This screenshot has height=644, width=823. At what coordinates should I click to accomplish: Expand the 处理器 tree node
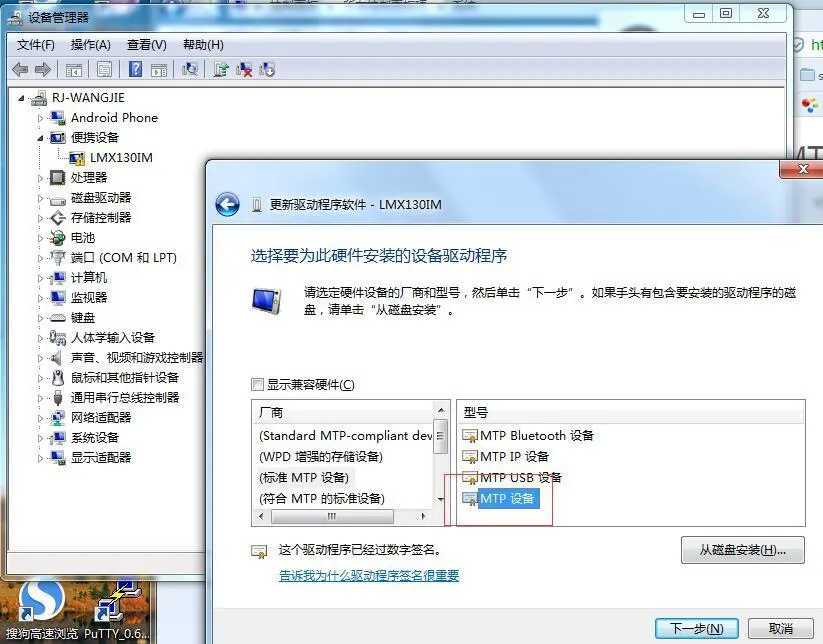click(39, 177)
